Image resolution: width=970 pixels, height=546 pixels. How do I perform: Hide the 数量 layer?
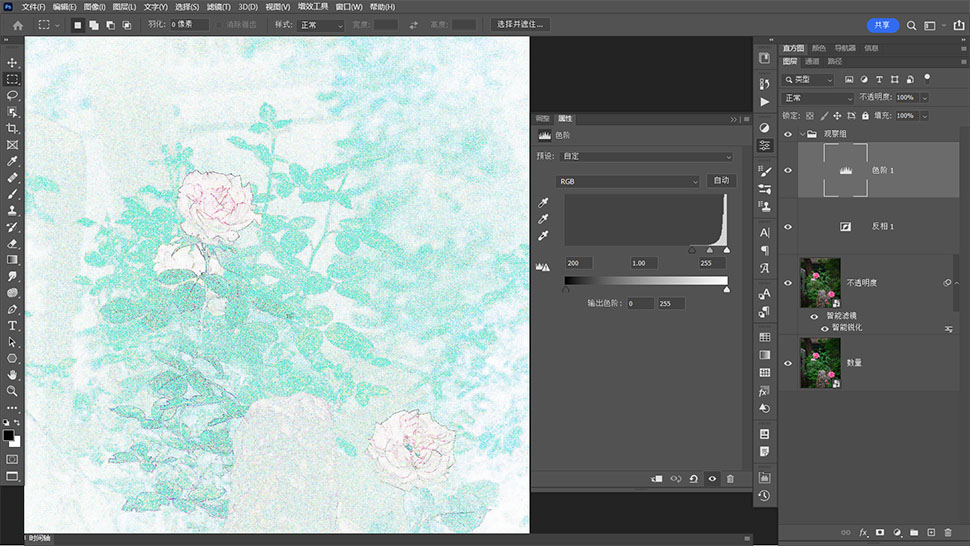coord(788,363)
